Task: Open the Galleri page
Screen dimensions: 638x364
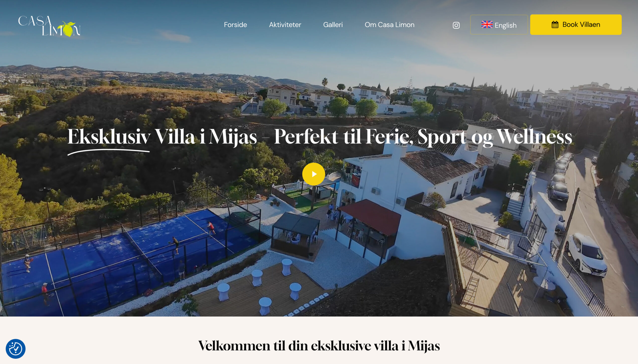Action: click(333, 25)
